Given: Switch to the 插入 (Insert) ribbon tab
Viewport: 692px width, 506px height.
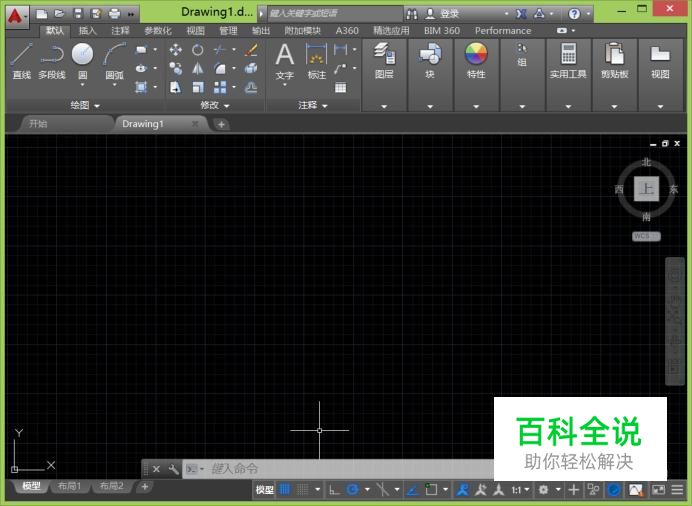Looking at the screenshot, I should point(88,31).
